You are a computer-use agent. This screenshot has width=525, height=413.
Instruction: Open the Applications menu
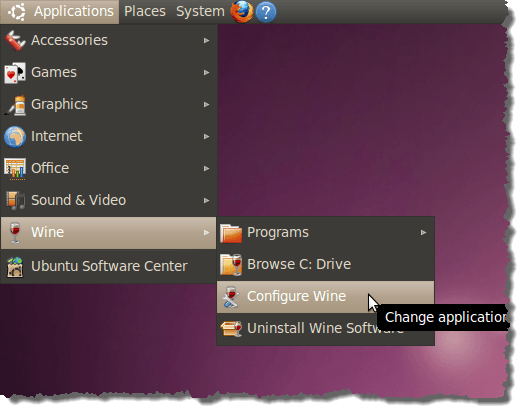tap(60, 12)
